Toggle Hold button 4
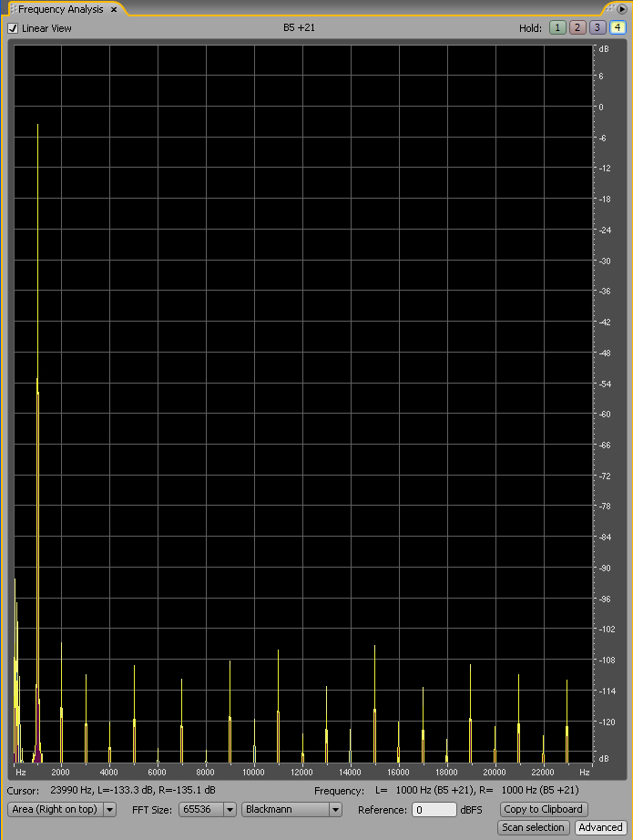The image size is (633, 840). pos(618,27)
